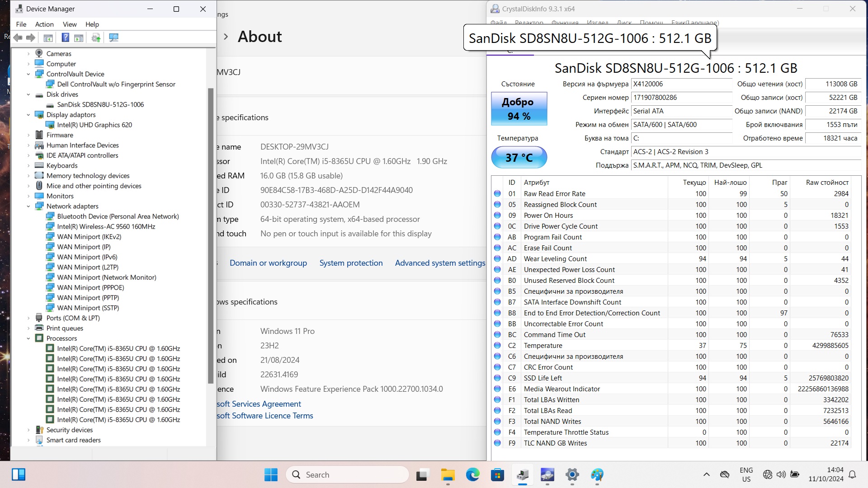Image resolution: width=868 pixels, height=488 pixels.
Task: Expand the Computer node in Device Manager
Action: [x=28, y=64]
